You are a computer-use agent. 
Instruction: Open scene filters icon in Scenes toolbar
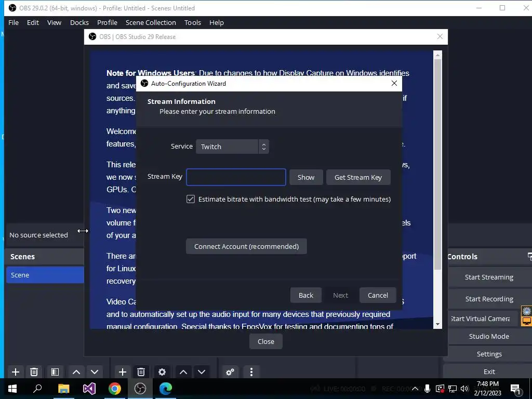pos(55,372)
